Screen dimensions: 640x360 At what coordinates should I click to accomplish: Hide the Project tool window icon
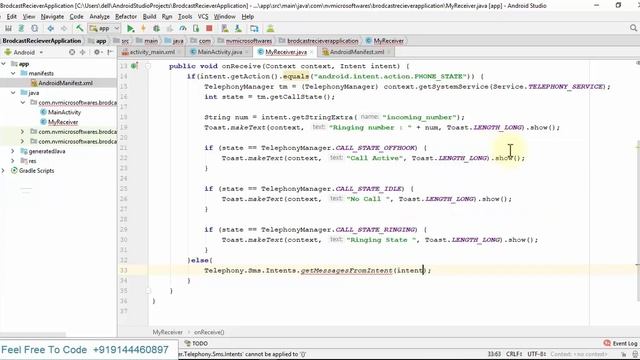[110, 52]
